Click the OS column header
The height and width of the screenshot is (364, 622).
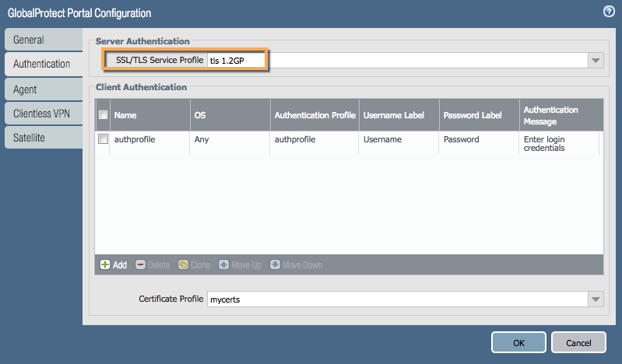(x=230, y=115)
